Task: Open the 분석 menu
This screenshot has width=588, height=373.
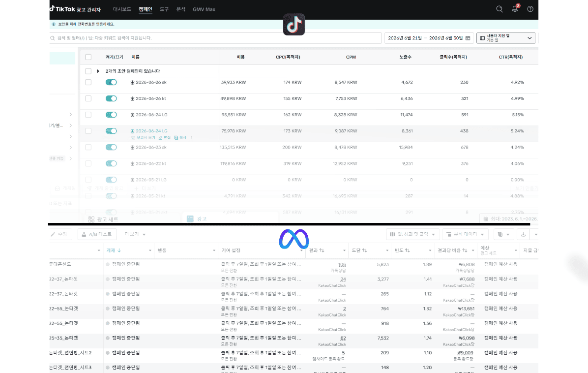Action: pyautogui.click(x=181, y=9)
